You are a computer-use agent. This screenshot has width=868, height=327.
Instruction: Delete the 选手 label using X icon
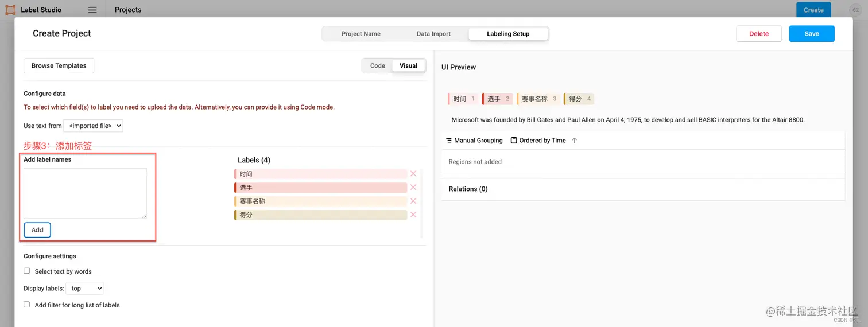coord(413,187)
